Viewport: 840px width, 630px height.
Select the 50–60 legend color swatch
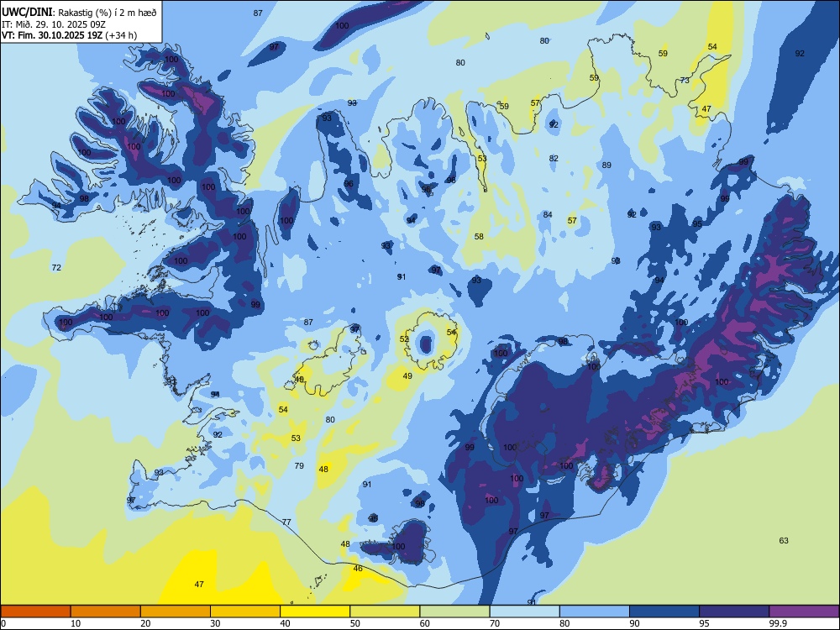click(x=386, y=612)
